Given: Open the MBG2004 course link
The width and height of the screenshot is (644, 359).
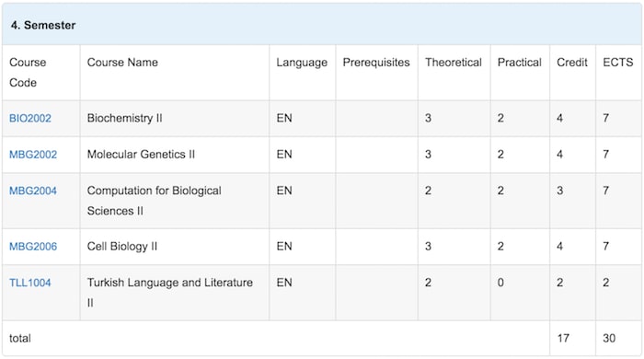Looking at the screenshot, I should tap(33, 191).
